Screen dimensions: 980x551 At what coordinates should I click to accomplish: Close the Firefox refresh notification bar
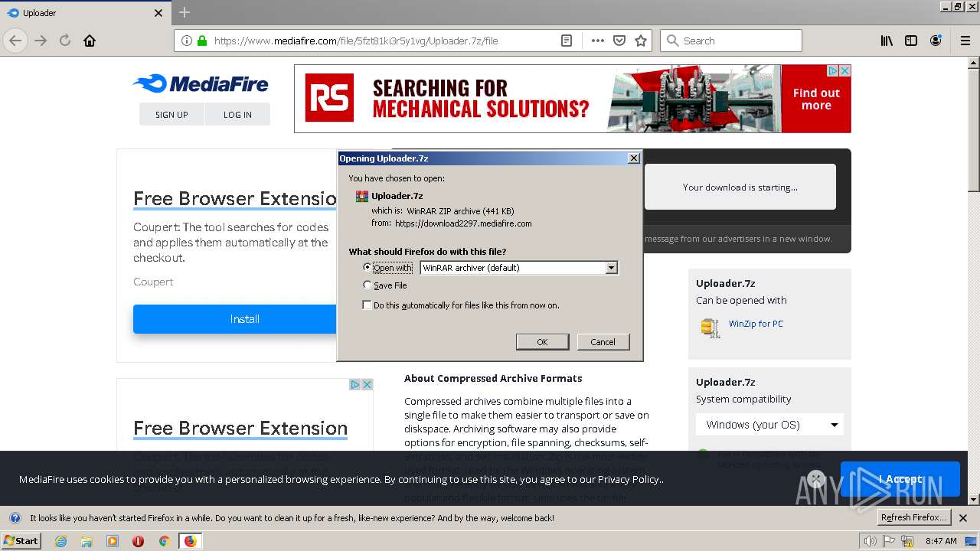[x=964, y=518]
